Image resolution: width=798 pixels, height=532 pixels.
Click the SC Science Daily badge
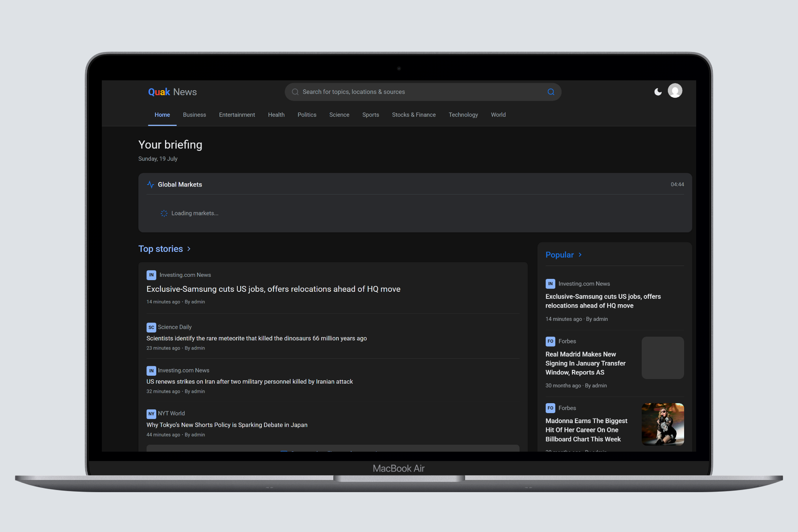tap(151, 328)
